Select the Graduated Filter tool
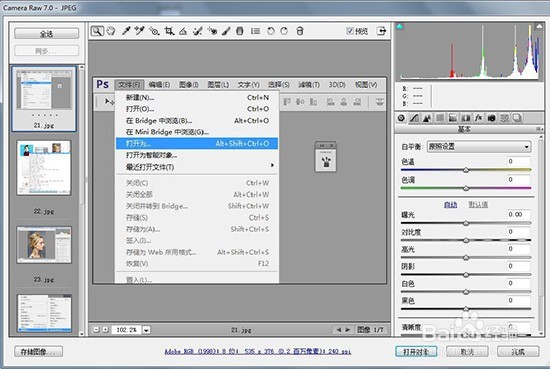 (240, 31)
